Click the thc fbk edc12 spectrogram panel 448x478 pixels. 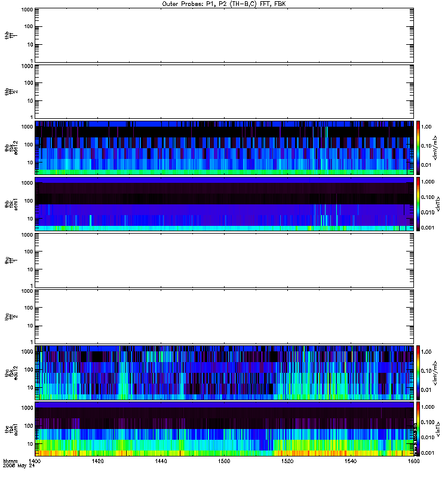(x=225, y=373)
